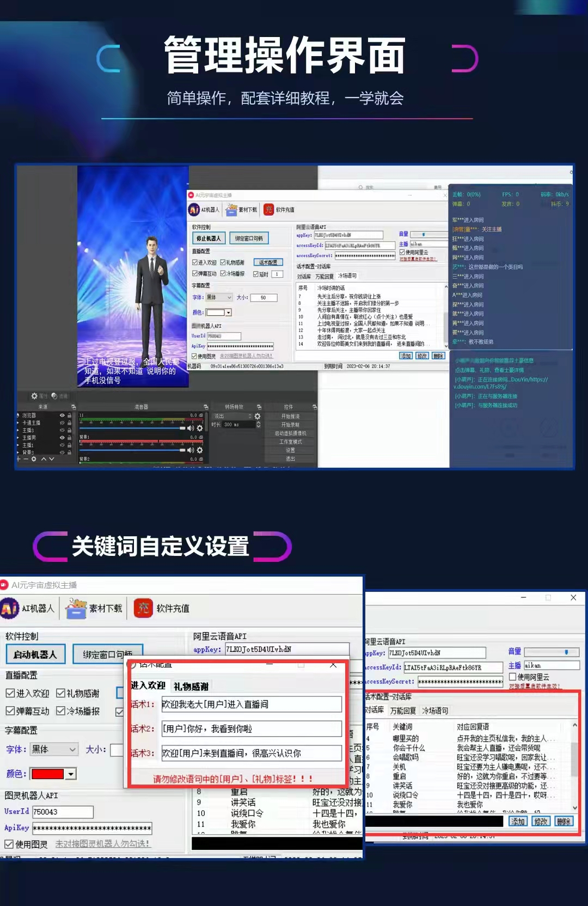Toggle the 延时 checkbox
Screen dimensions: 588x906
point(255,274)
